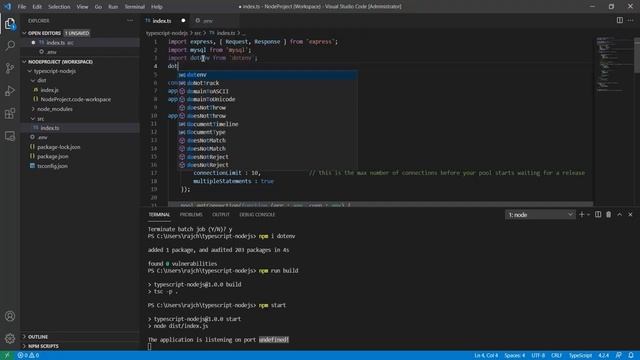The height and width of the screenshot is (360, 640).
Task: Open package-lock.json file
Action: [x=80, y=147]
